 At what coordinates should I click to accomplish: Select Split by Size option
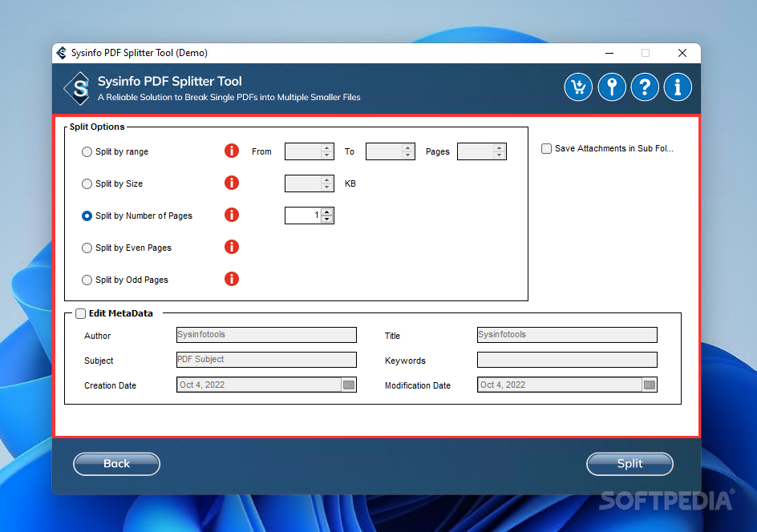coord(87,183)
